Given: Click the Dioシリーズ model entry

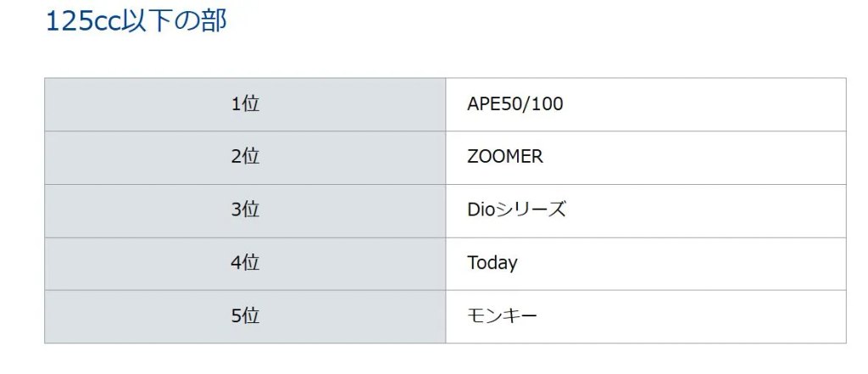Looking at the screenshot, I should pyautogui.click(x=516, y=210).
